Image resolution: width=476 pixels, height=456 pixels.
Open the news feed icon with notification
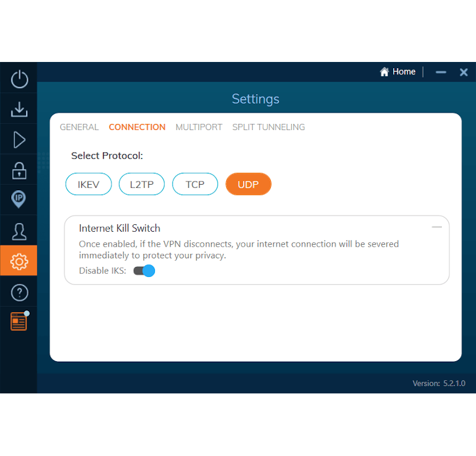pos(19,321)
